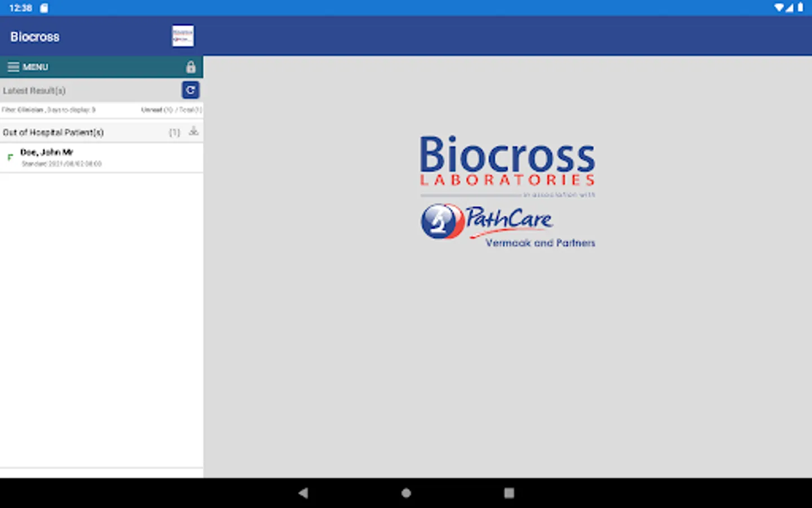Tap the Biocross thumbnail logo in header
Viewport: 812px width, 508px height.
[183, 36]
